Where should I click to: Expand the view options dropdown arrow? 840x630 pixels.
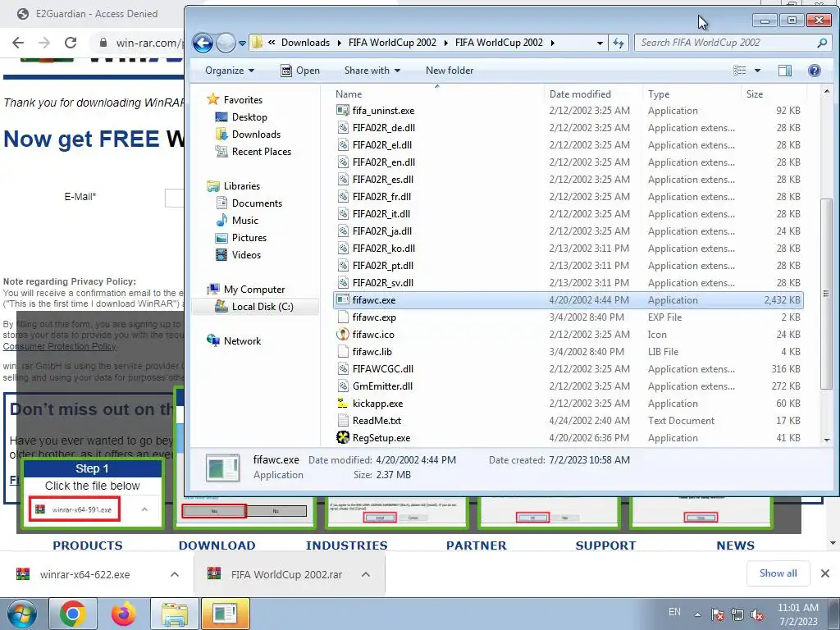pyautogui.click(x=757, y=71)
